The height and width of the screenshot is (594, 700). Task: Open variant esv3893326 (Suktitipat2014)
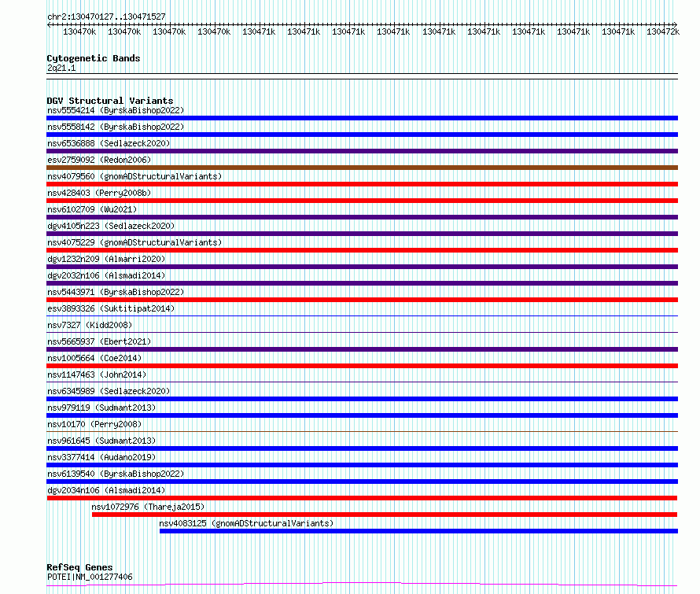pos(111,308)
